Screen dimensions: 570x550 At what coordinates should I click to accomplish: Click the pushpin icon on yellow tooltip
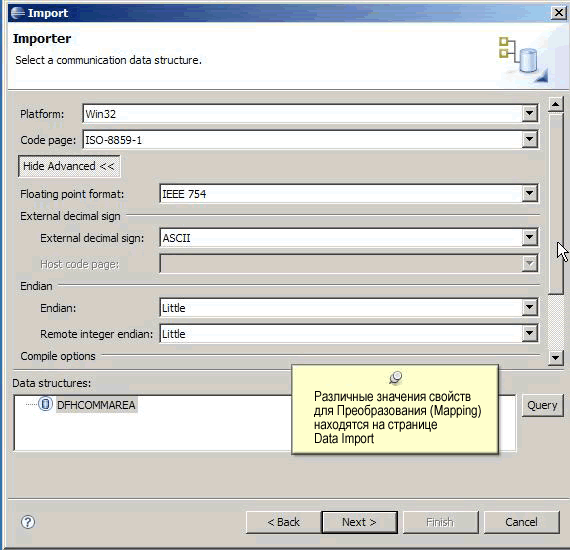click(x=395, y=378)
